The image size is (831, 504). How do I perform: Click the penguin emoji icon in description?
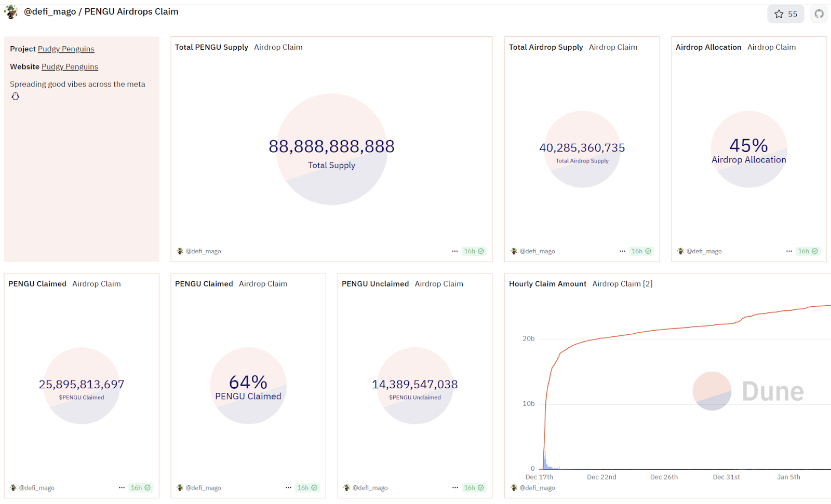[x=16, y=96]
